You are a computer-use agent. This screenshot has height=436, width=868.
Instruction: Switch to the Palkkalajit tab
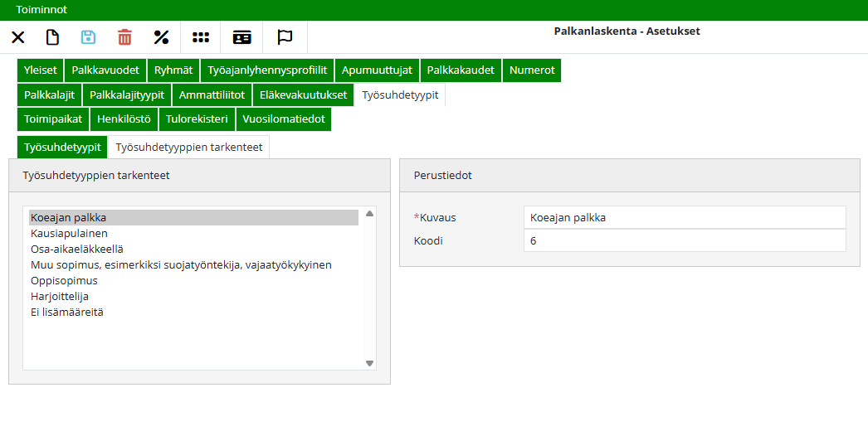(49, 94)
